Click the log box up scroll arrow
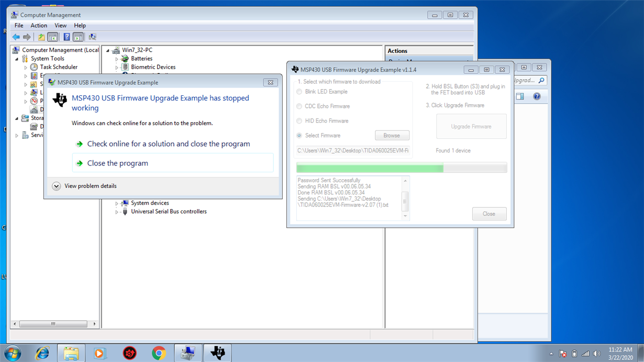This screenshot has height=362, width=644. [x=405, y=180]
